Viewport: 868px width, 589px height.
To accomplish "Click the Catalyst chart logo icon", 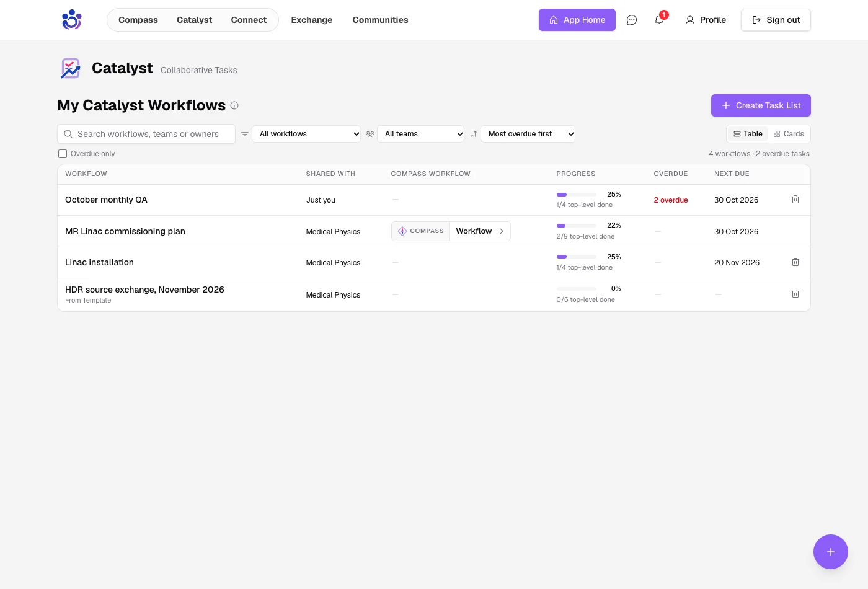I will pos(70,68).
